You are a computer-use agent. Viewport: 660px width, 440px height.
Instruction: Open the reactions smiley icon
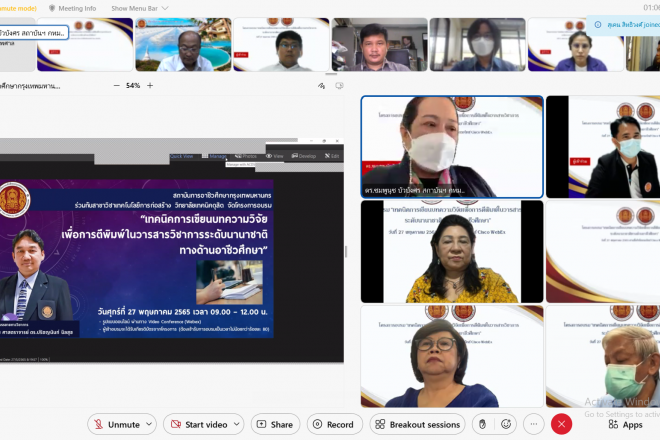point(506,424)
